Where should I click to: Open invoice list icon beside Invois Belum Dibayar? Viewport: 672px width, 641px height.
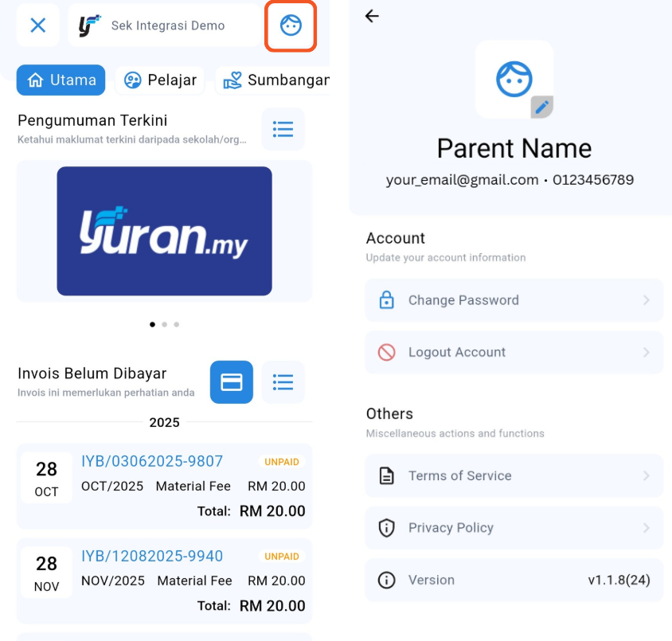[283, 381]
